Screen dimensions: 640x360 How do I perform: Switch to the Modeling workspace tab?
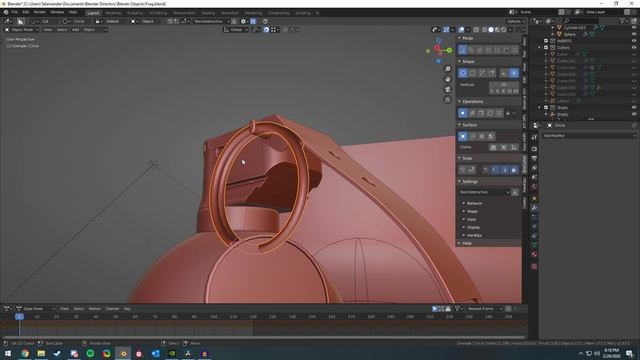[113, 13]
